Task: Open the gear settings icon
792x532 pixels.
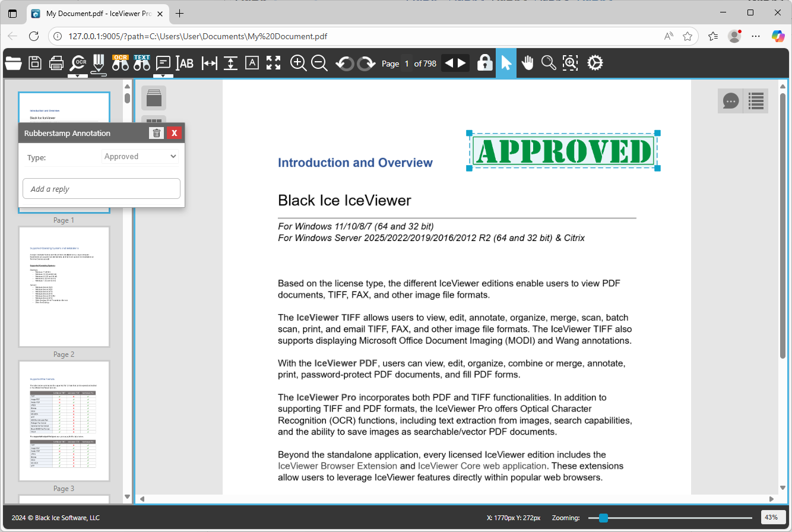Action: (x=595, y=63)
